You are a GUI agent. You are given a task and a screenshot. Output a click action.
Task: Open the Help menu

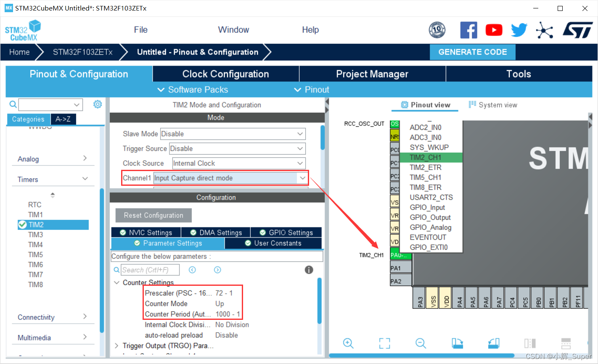310,30
